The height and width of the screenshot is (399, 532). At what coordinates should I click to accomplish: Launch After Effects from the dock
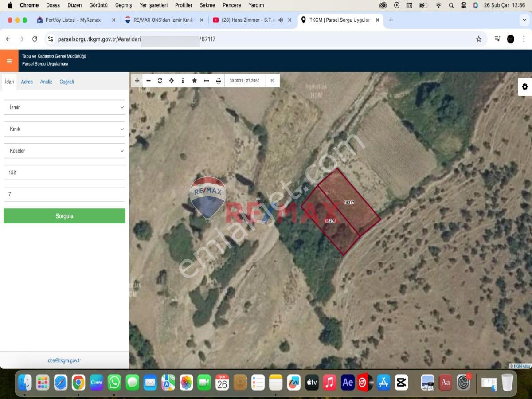coord(348,382)
